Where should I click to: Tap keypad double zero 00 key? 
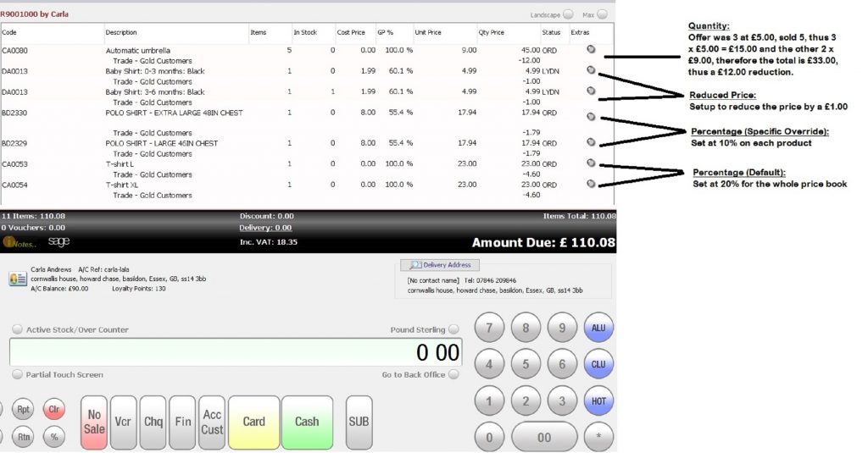pyautogui.click(x=544, y=438)
